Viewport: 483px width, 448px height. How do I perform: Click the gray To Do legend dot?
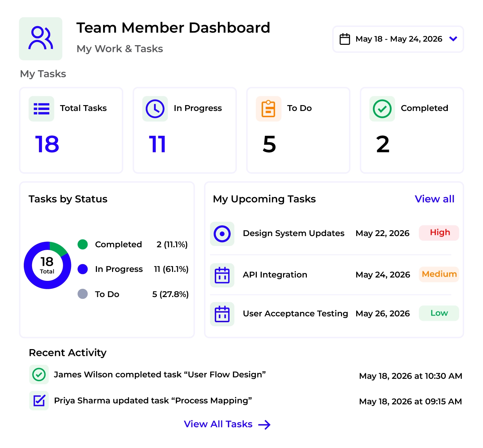click(x=83, y=294)
